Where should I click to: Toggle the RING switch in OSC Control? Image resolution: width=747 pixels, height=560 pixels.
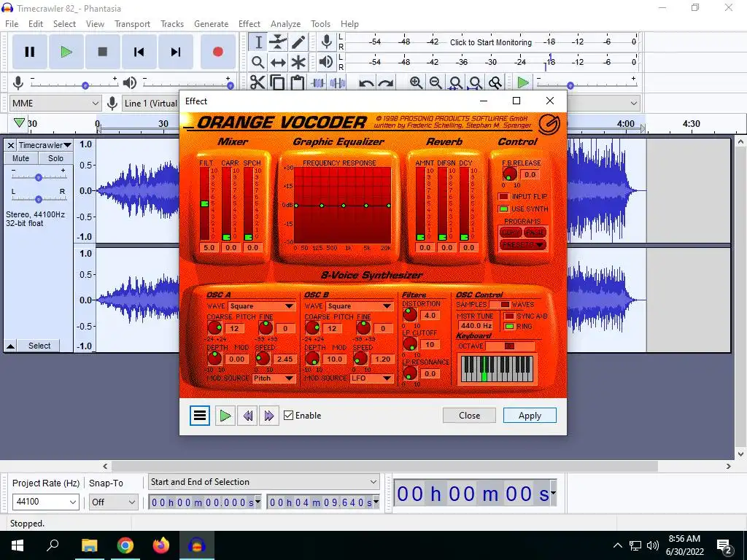point(509,326)
